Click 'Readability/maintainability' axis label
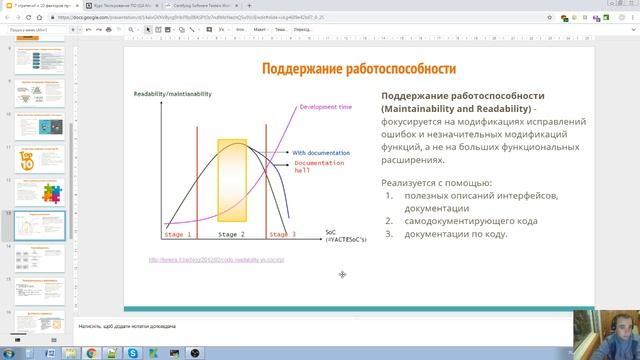 (x=173, y=94)
